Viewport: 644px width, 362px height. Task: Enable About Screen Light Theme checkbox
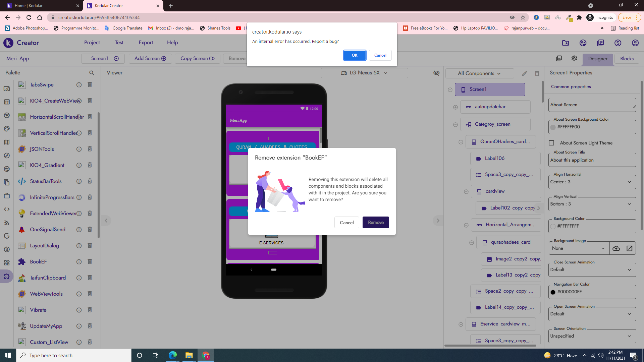point(551,143)
